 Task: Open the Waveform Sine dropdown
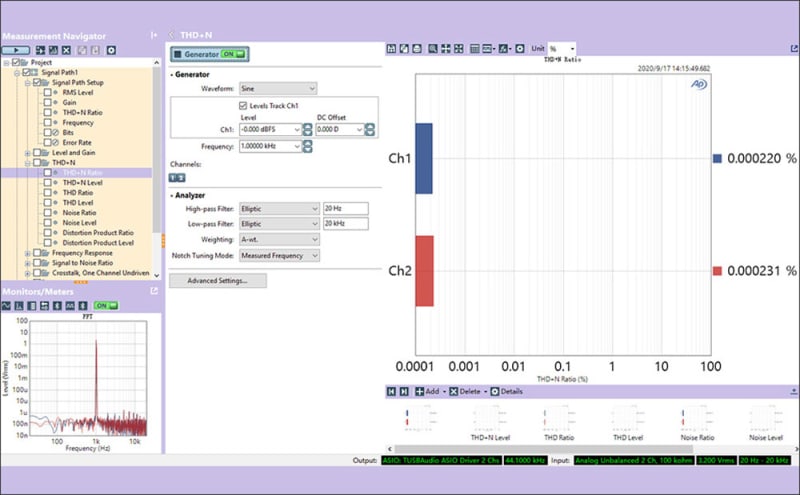[278, 89]
